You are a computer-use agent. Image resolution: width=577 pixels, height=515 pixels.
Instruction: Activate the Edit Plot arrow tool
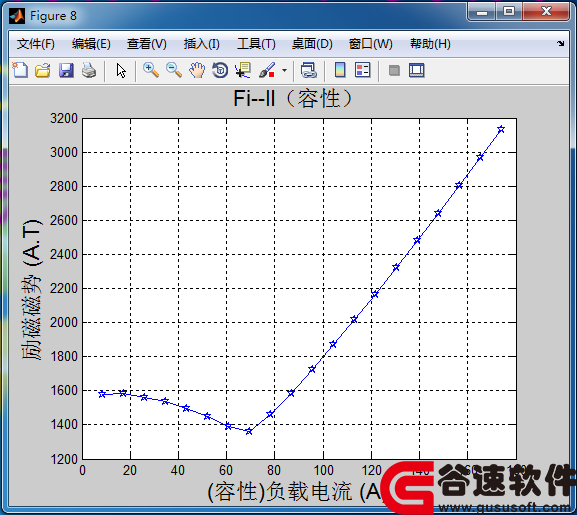121,70
